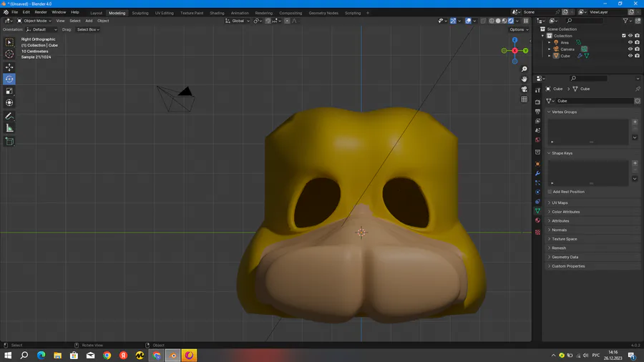Hide the Cube object in outliner
This screenshot has height=362, width=644.
(630, 55)
